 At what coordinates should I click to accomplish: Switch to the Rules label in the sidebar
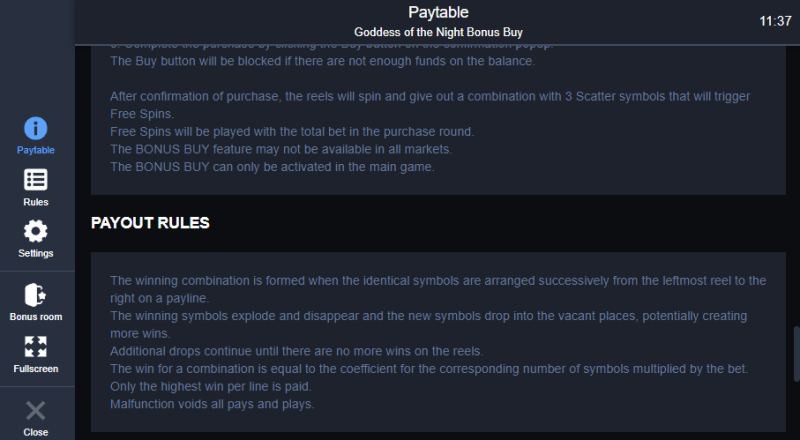click(x=36, y=202)
